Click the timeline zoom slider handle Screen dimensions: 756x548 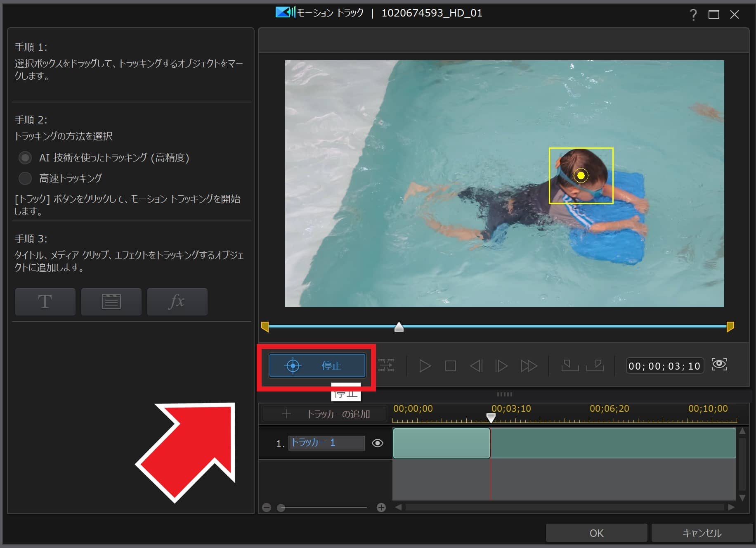(x=281, y=508)
